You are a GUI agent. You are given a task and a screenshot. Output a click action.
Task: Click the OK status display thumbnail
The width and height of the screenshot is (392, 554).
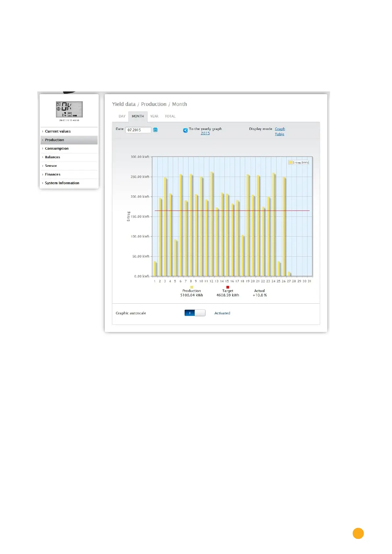point(69,109)
